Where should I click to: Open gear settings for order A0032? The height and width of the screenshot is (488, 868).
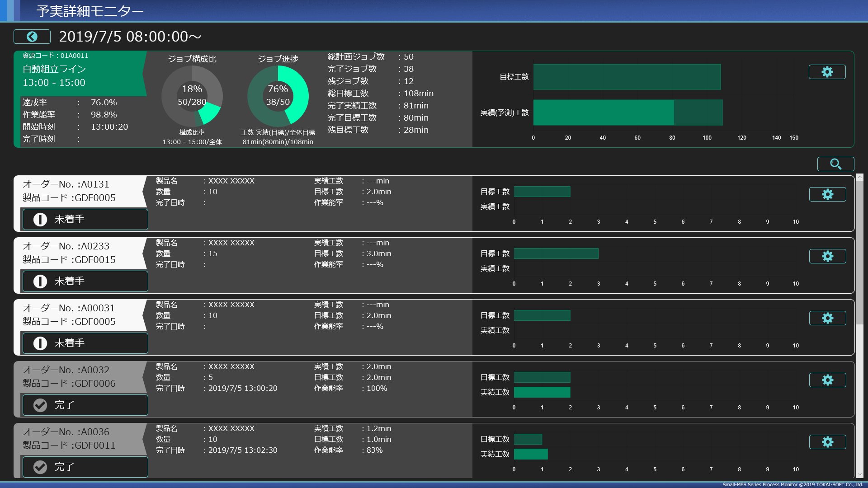827,380
